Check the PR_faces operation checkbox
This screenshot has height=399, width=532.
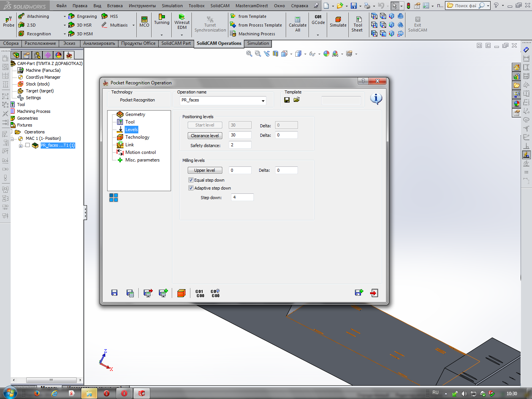[x=28, y=145]
